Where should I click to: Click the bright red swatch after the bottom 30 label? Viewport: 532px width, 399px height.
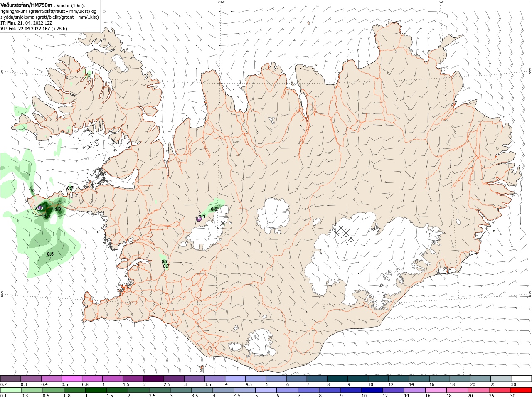click(521, 390)
